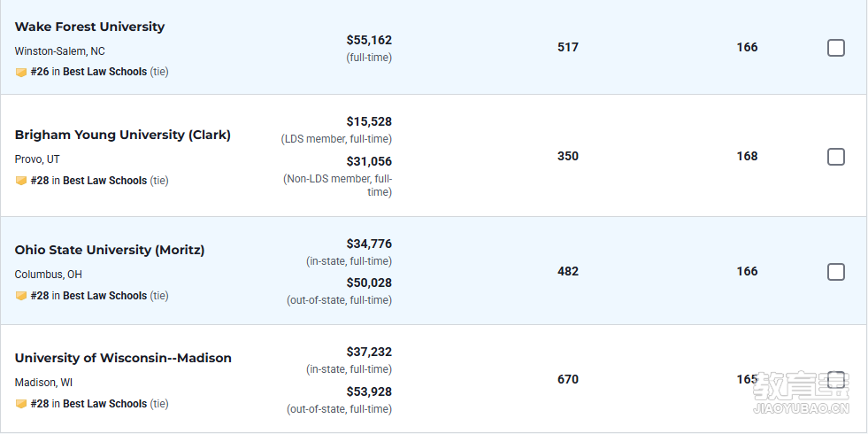Open Ohio State University (Moritz) link

click(110, 250)
